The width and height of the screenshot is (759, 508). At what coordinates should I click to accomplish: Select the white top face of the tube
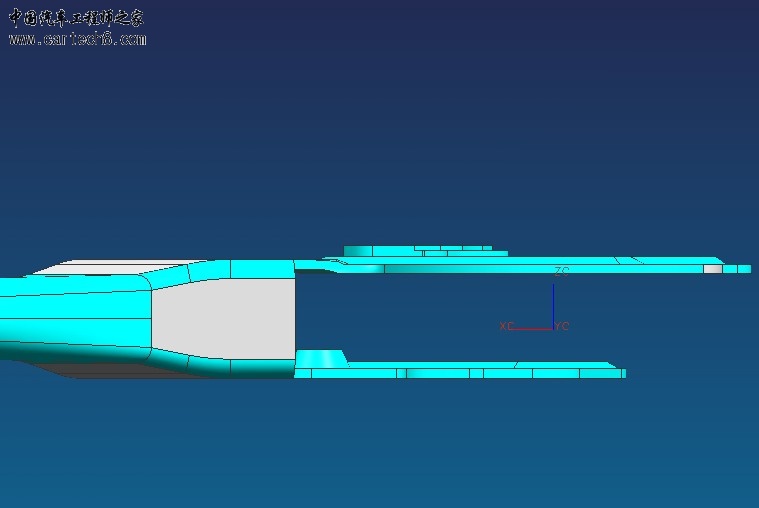[100, 267]
